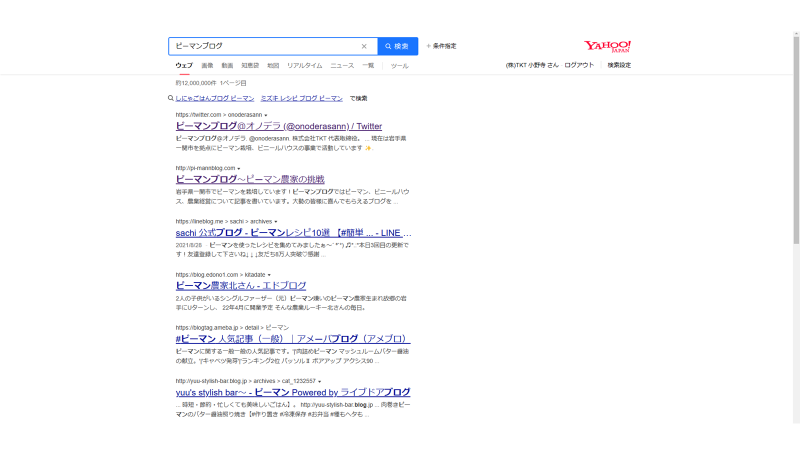Click the Yahoo! JAPAN logo
Screen dimensions: 800x450
(607, 46)
